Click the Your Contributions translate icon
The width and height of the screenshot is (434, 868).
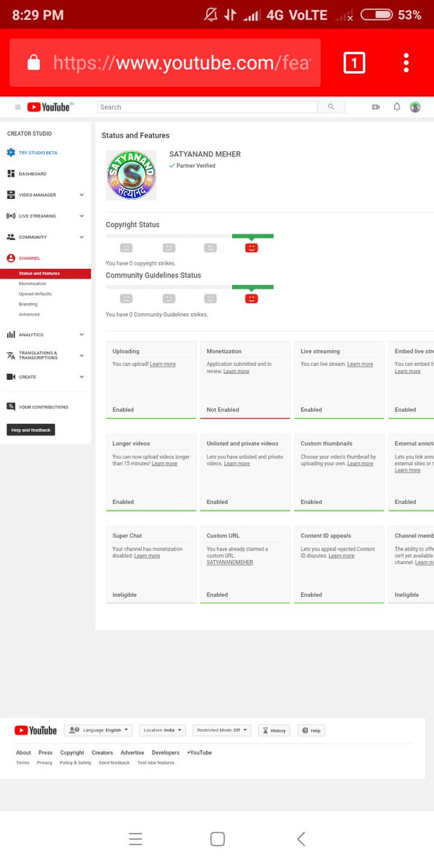[x=11, y=407]
